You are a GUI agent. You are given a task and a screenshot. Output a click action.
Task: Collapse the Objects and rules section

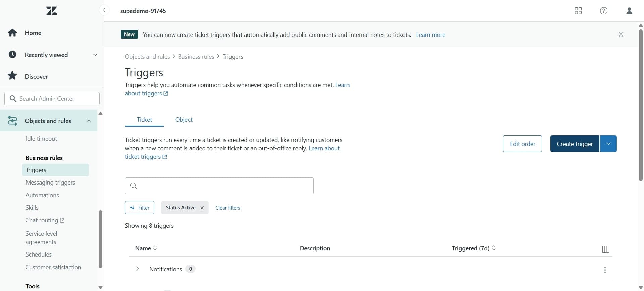[x=89, y=121]
